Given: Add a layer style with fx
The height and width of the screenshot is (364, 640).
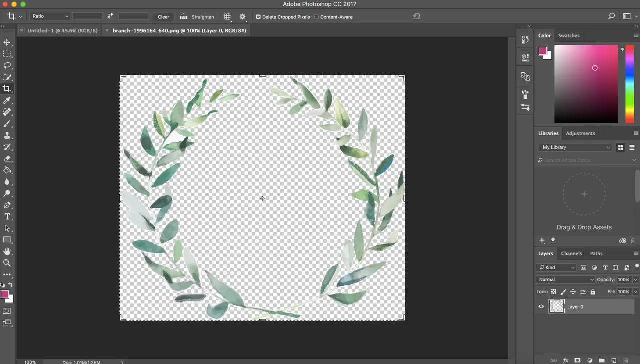Looking at the screenshot, I should 566,360.
